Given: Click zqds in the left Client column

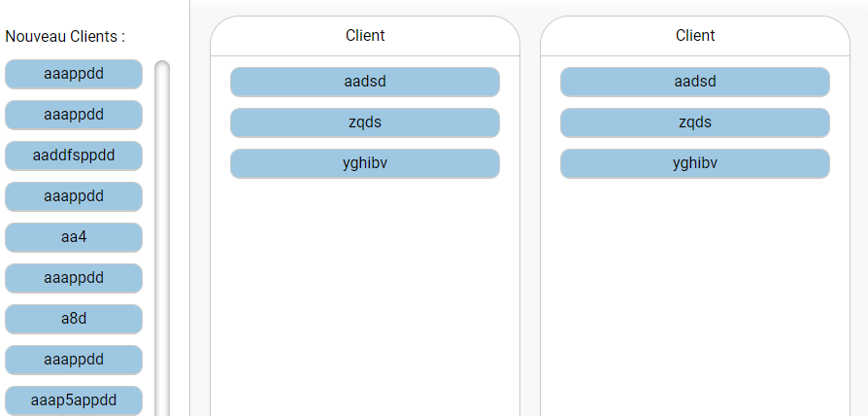Looking at the screenshot, I should click(365, 122).
